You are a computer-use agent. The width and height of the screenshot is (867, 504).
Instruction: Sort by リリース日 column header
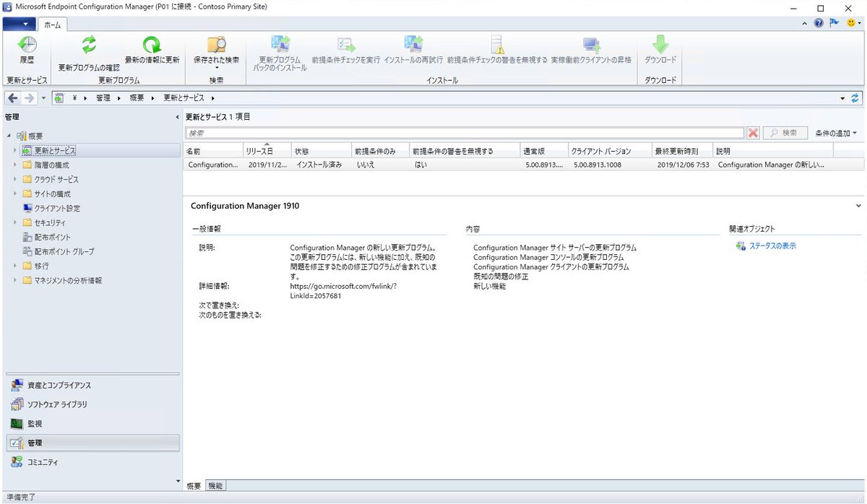coord(267,152)
